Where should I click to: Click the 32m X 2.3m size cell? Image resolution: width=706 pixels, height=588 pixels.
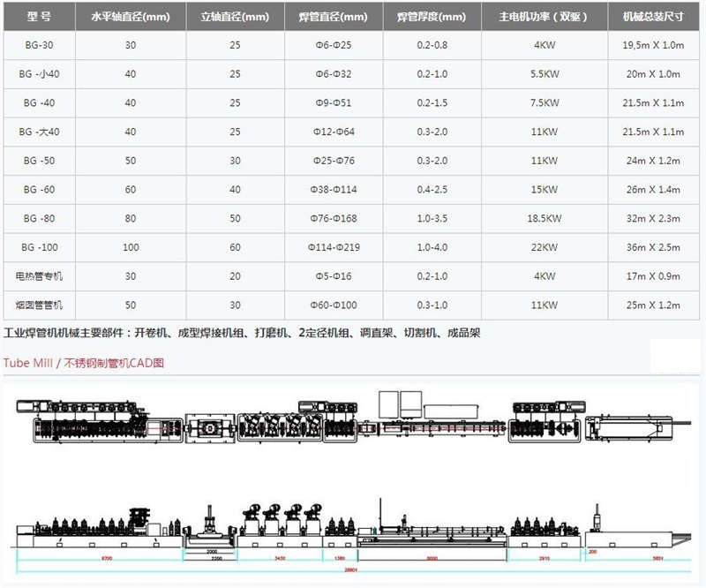coord(653,219)
